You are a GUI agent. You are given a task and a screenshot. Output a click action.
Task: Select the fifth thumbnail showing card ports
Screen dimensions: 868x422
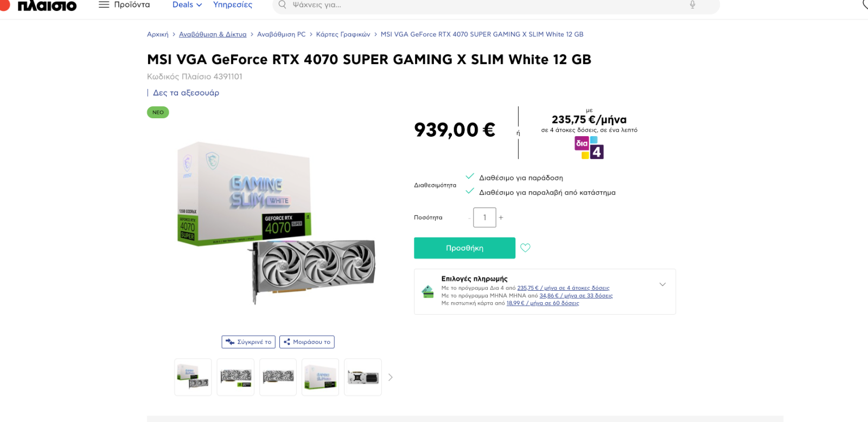[x=363, y=377]
